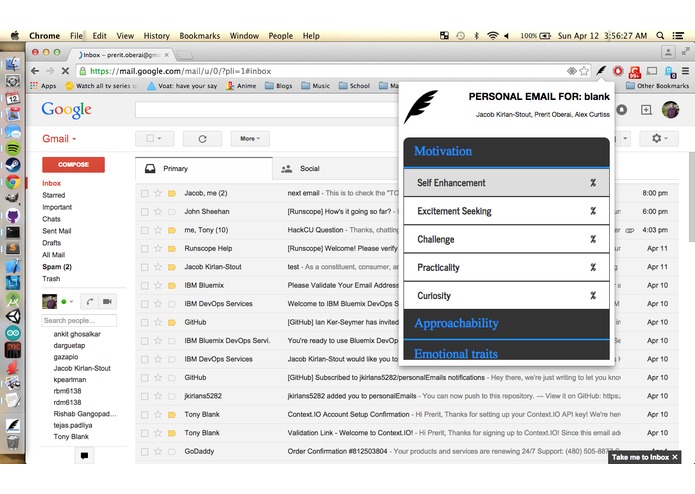Open chat status dropdown next to green dot
The height and width of the screenshot is (494, 695).
(71, 302)
